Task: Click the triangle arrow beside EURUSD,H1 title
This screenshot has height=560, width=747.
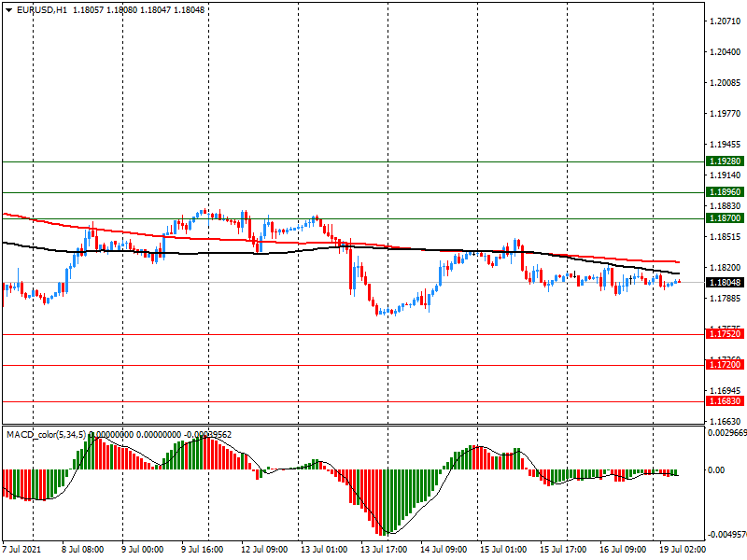Action: tap(8, 10)
